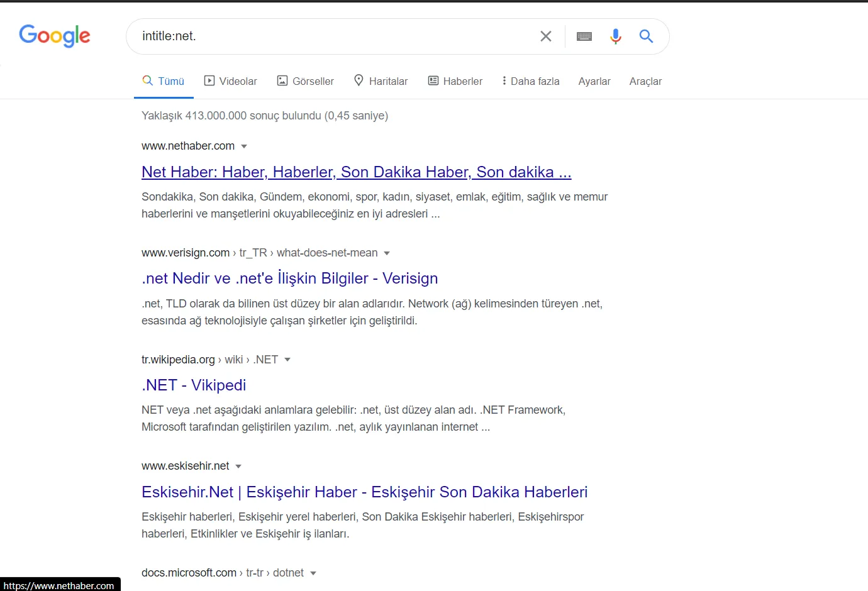
Task: Click the result count text Yaklaşık 413.000.000
Action: 265,116
